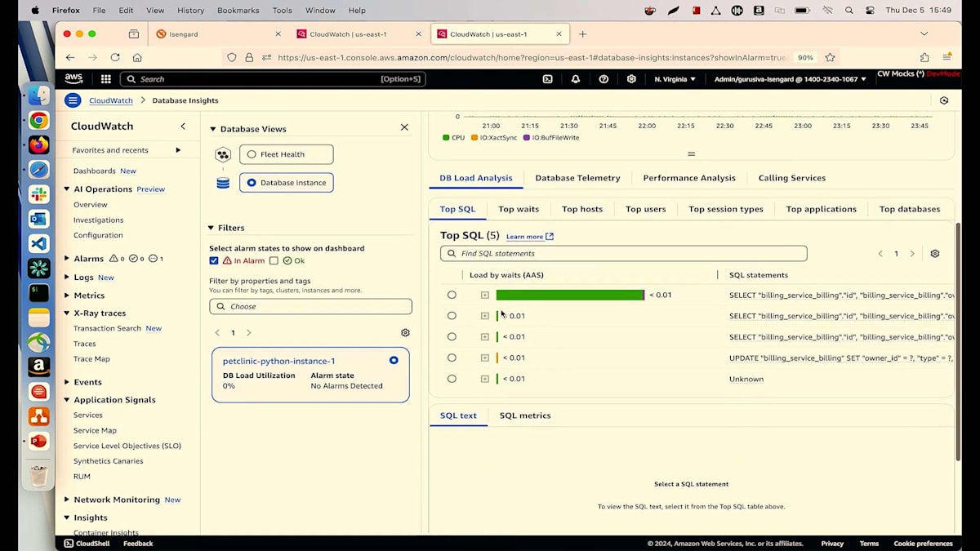The height and width of the screenshot is (551, 980).
Task: Click filter by properties Choose field
Action: [x=310, y=306]
